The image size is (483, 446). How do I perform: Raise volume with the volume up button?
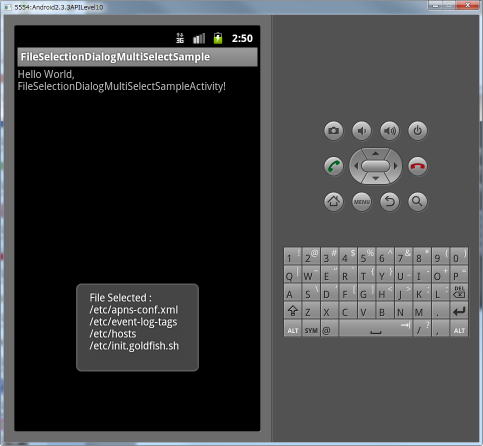tap(389, 130)
